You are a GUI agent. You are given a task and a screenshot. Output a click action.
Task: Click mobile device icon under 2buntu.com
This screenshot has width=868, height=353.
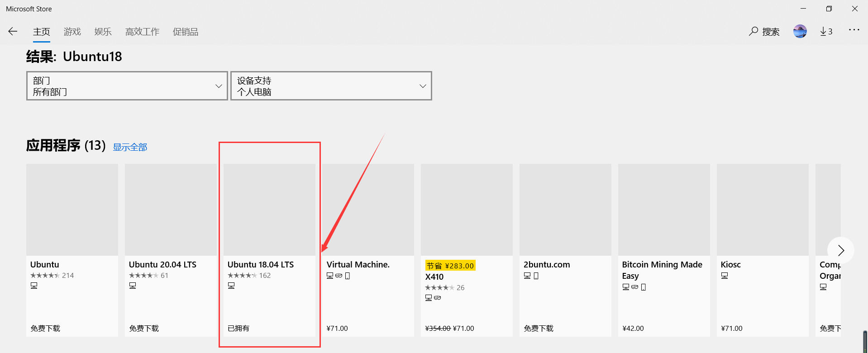[x=536, y=276]
